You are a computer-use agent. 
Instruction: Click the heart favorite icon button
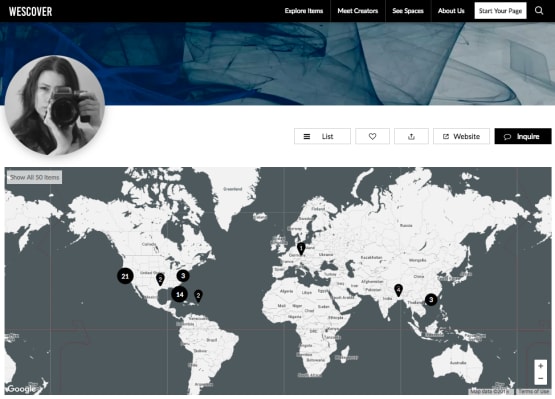[372, 136]
